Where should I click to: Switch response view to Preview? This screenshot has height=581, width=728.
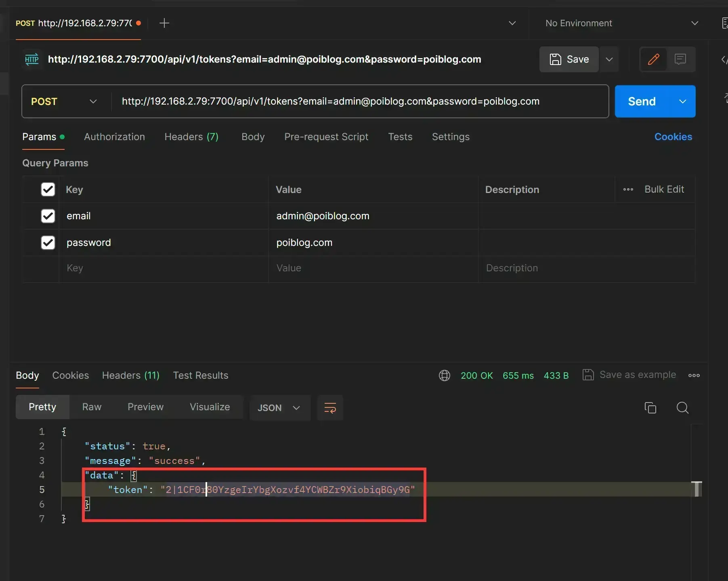145,407
